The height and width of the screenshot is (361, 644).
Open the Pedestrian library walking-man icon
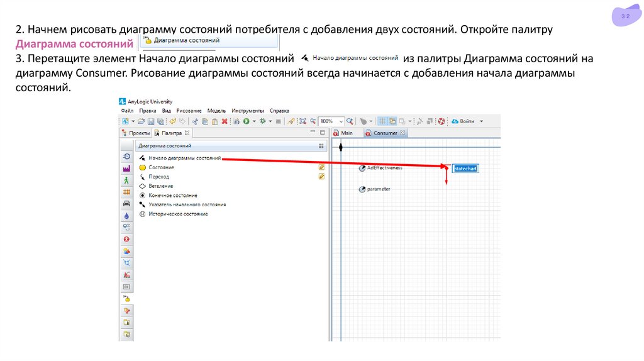pos(126,181)
